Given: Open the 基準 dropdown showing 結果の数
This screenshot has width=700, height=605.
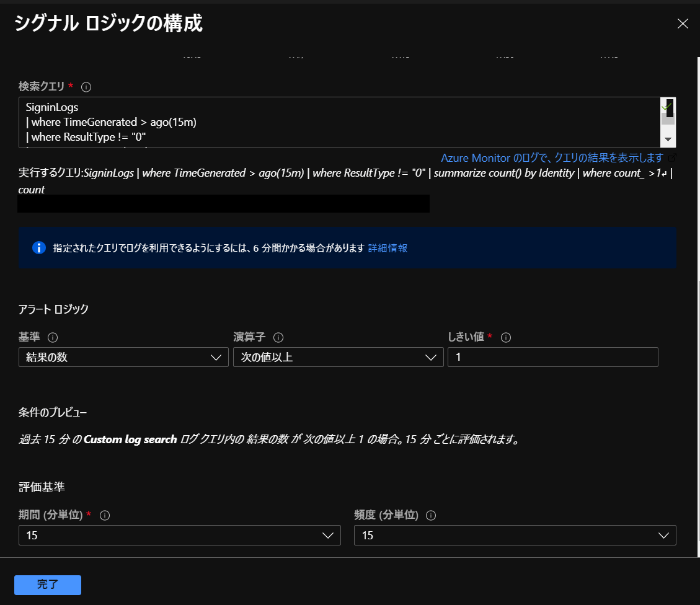Looking at the screenshot, I should pyautogui.click(x=123, y=357).
